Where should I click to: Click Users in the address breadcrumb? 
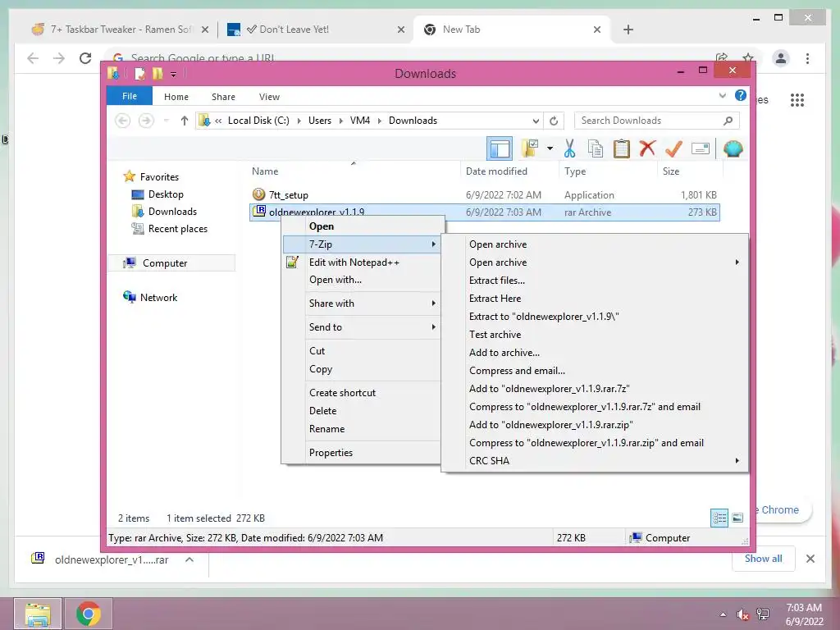(320, 121)
